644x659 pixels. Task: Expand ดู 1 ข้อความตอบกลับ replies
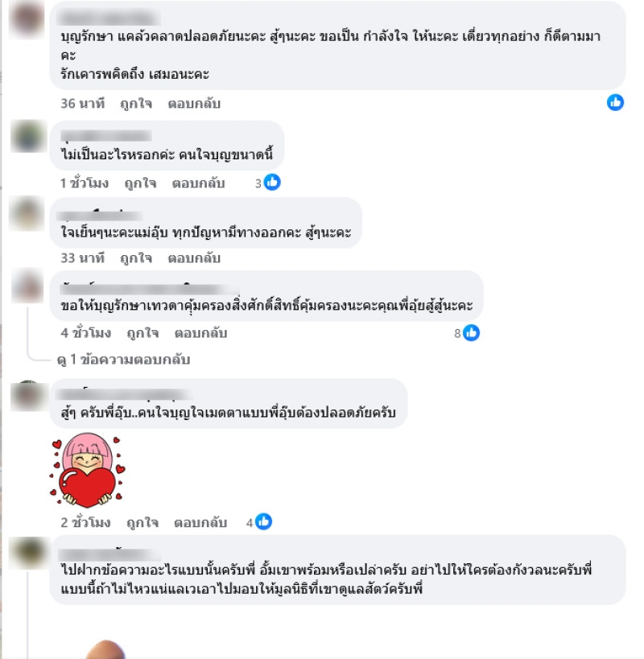point(124,360)
